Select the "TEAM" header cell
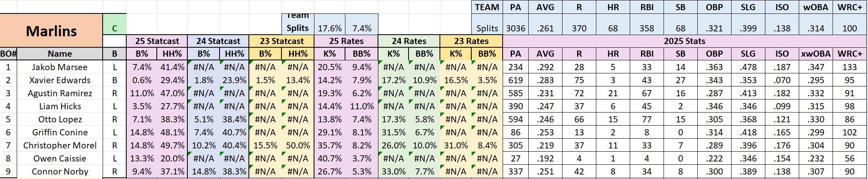This screenshot has width=868, height=179. pyautogui.click(x=487, y=7)
